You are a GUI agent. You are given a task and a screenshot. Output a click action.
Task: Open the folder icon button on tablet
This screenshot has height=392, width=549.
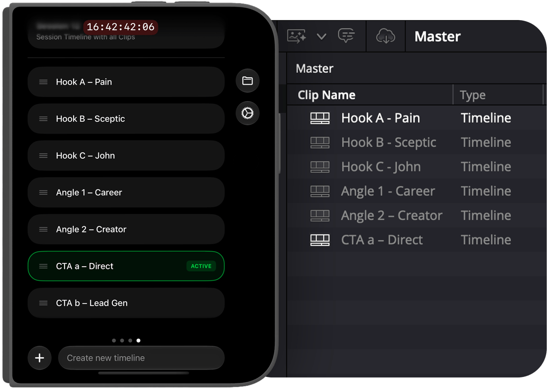click(x=248, y=81)
